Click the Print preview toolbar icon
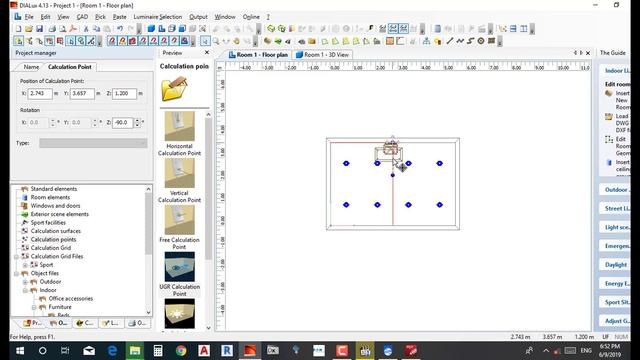Image resolution: width=640 pixels, height=360 pixels. [x=62, y=29]
